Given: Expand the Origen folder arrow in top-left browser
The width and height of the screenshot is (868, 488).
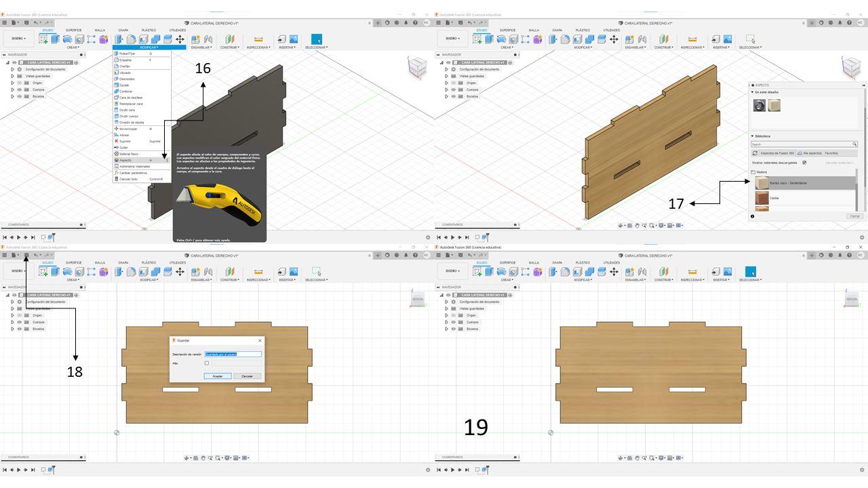Looking at the screenshot, I should (12, 83).
